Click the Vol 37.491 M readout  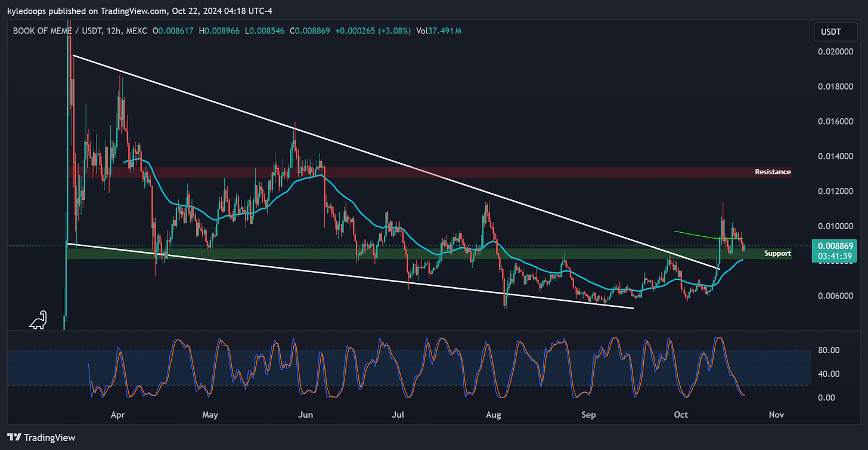point(440,30)
